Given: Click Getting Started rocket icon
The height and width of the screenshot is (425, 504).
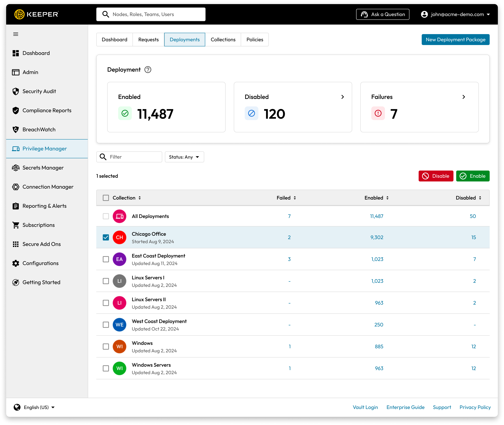Looking at the screenshot, I should tap(16, 282).
